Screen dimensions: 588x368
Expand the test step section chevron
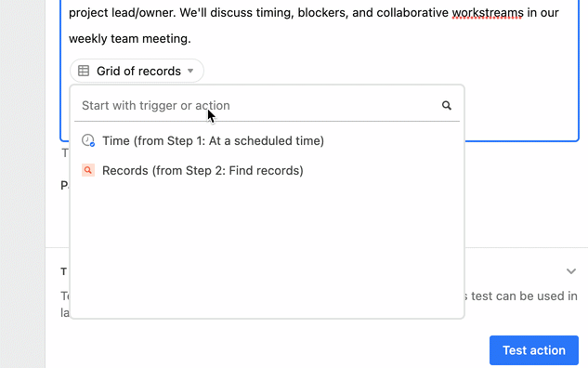570,271
